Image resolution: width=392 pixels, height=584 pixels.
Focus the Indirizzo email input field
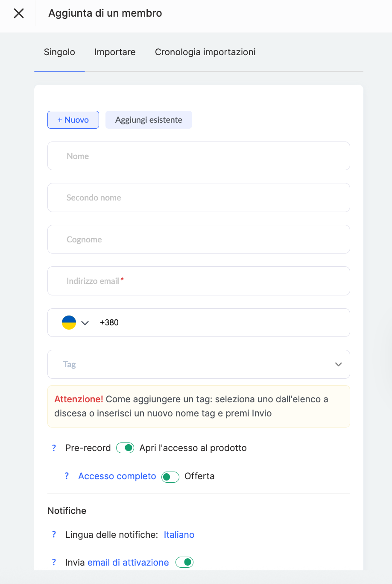click(x=199, y=281)
